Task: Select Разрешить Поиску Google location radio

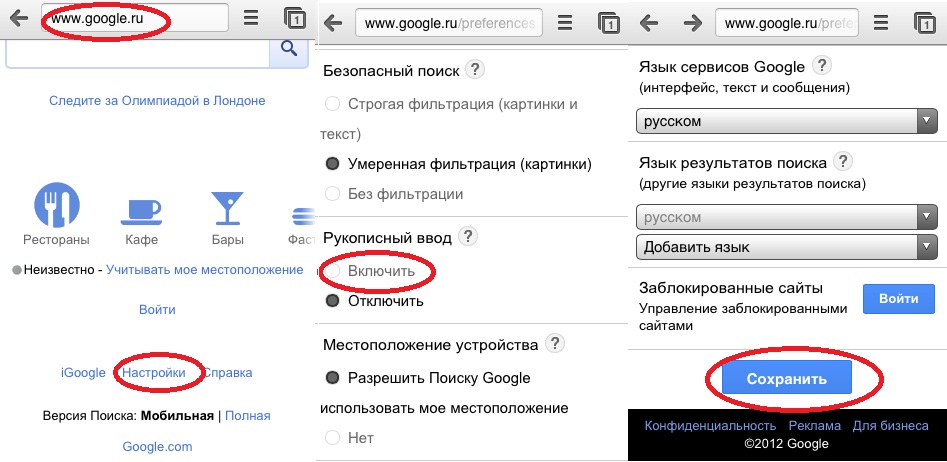Action: tap(332, 378)
